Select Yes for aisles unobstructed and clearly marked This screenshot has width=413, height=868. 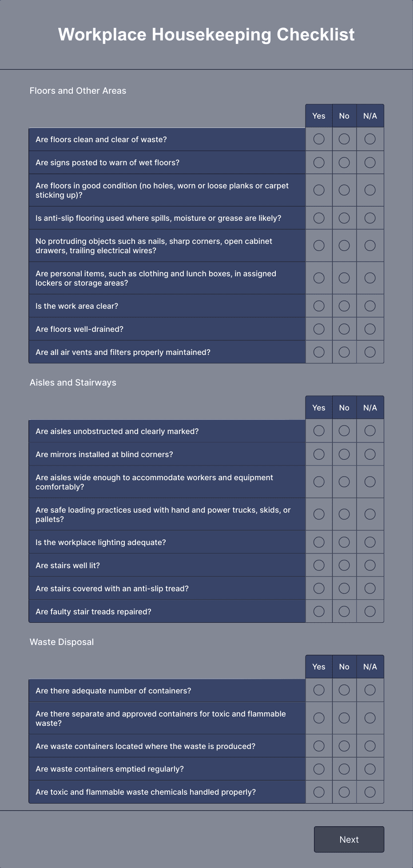318,430
